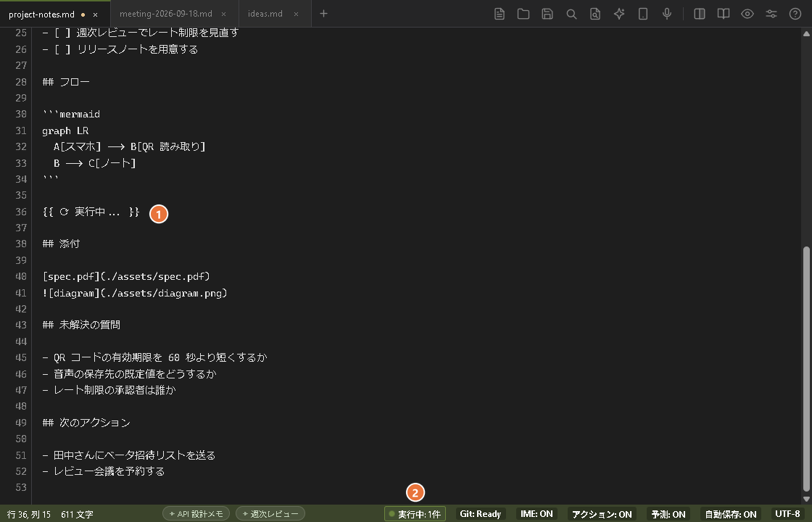812x522 pixels.
Task: Add a new tab with the plus button
Action: pos(323,14)
